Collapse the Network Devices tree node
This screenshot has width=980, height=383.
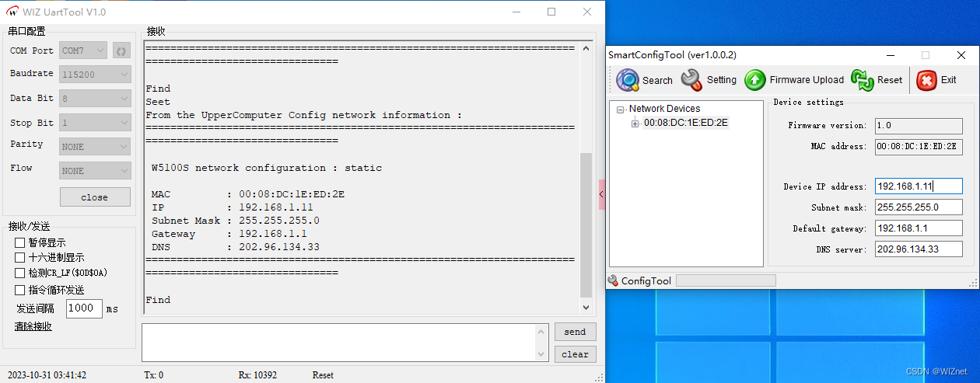coord(621,110)
